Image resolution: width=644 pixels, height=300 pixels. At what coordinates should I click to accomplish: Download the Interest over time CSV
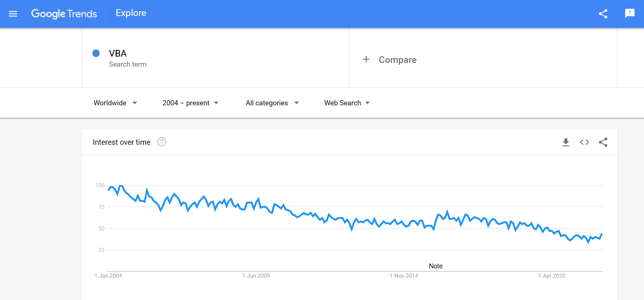pyautogui.click(x=566, y=142)
